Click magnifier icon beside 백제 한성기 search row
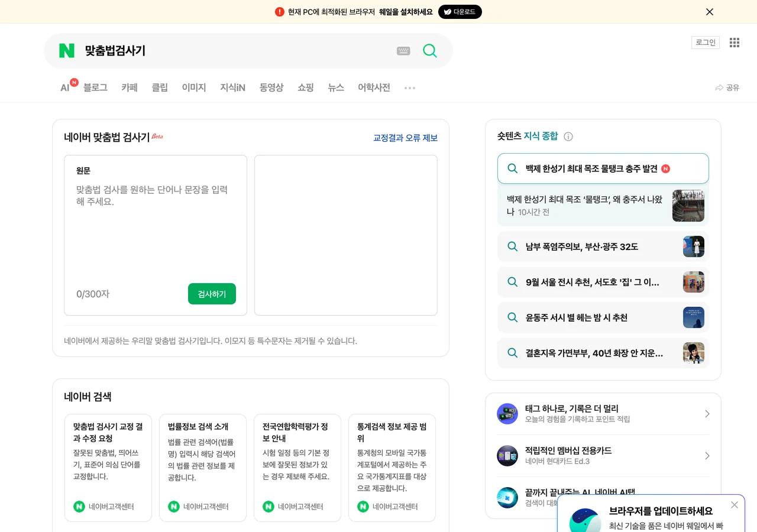The image size is (757, 532). 513,168
